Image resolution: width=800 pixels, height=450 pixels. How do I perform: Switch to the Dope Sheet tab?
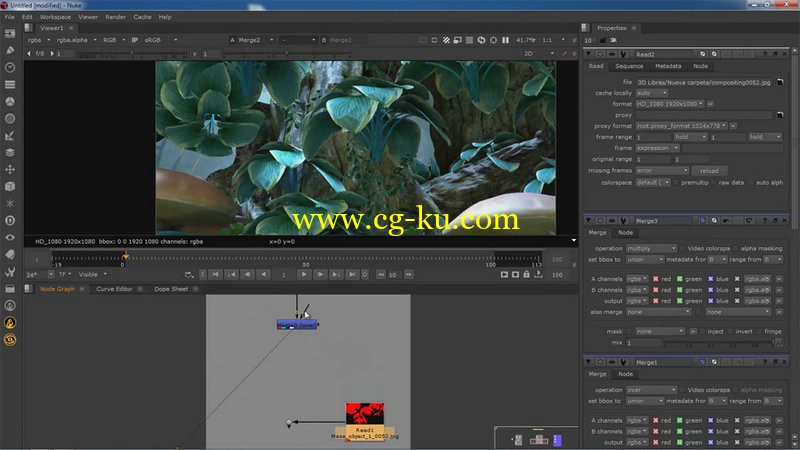pos(171,289)
